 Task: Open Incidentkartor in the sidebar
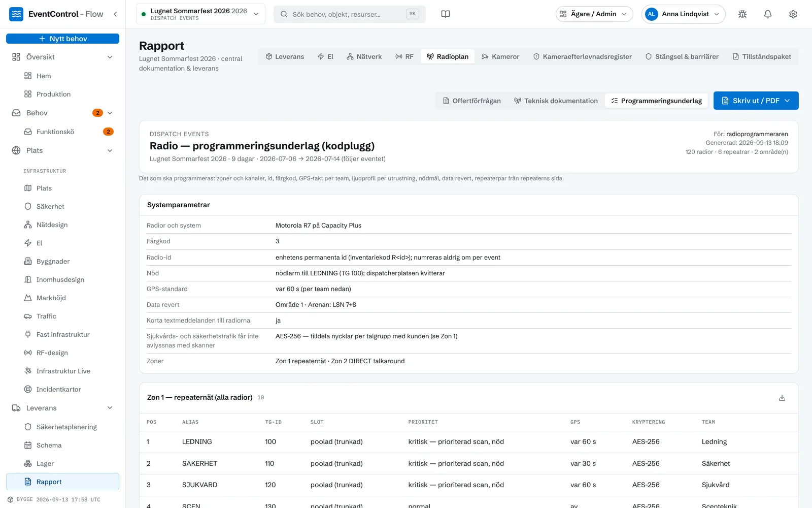click(x=62, y=389)
